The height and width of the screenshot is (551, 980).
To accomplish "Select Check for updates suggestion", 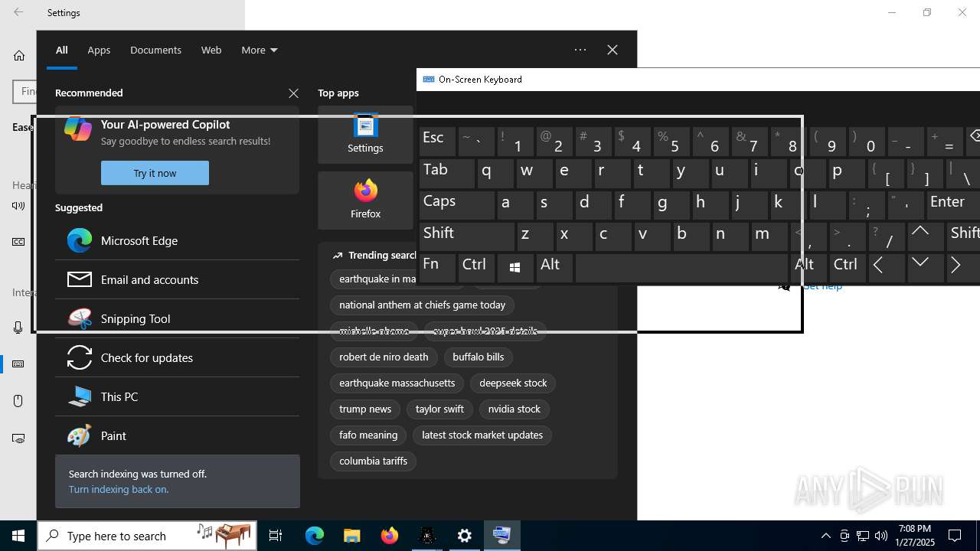I will (x=177, y=357).
